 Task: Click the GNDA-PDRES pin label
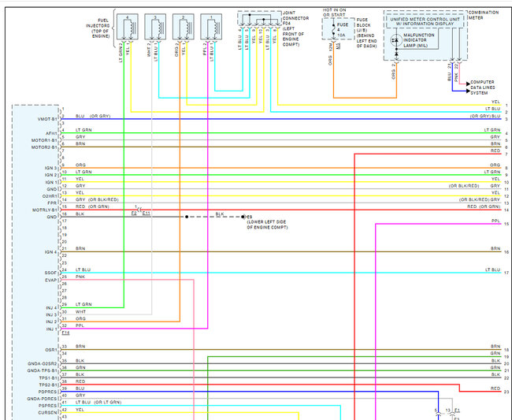[x=42, y=399]
